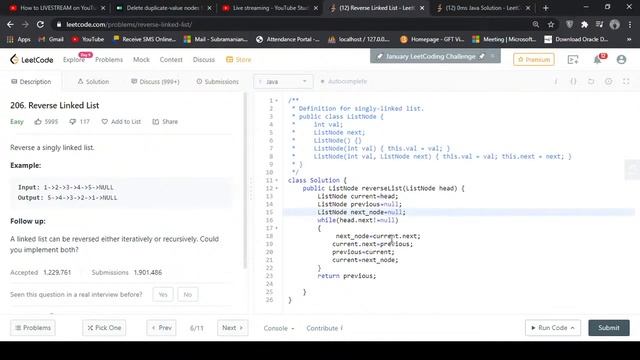
Task: Go back in browser history
Action: point(10,24)
